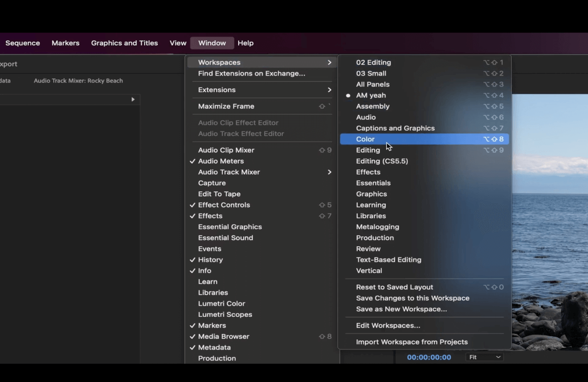The height and width of the screenshot is (382, 588).
Task: Open the Lumetri Scopes panel
Action: 261,314
